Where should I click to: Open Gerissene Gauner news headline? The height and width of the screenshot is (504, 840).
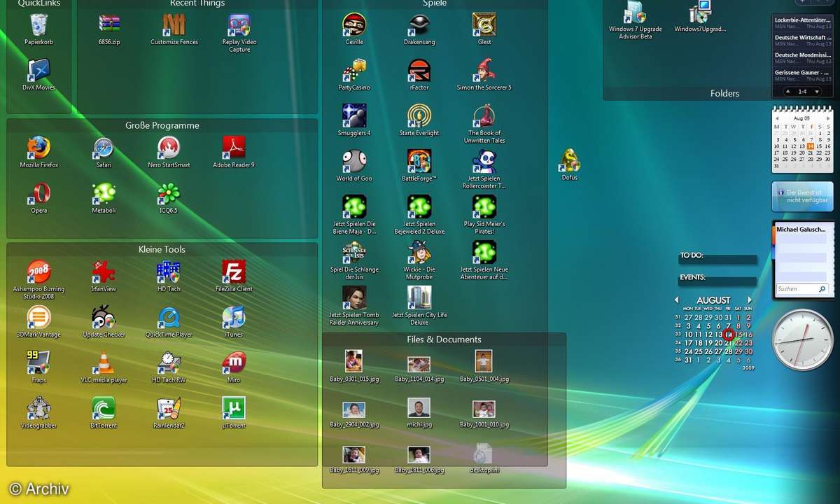tap(803, 75)
